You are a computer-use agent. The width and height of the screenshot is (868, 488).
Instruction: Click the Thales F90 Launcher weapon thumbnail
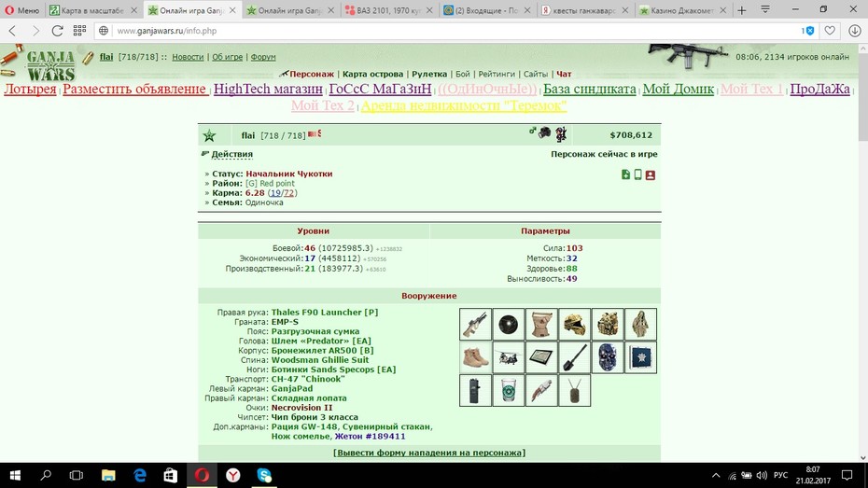475,324
